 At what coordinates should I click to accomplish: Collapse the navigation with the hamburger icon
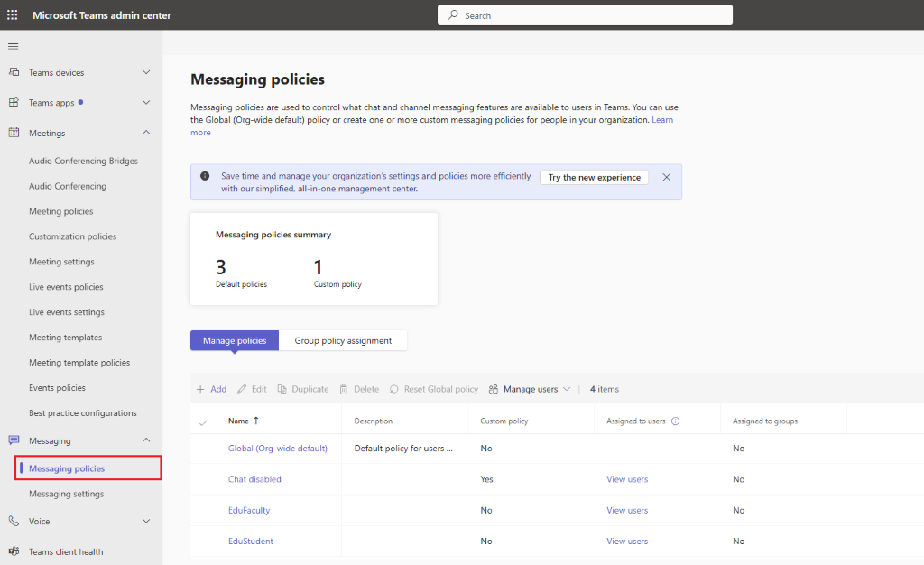13,46
